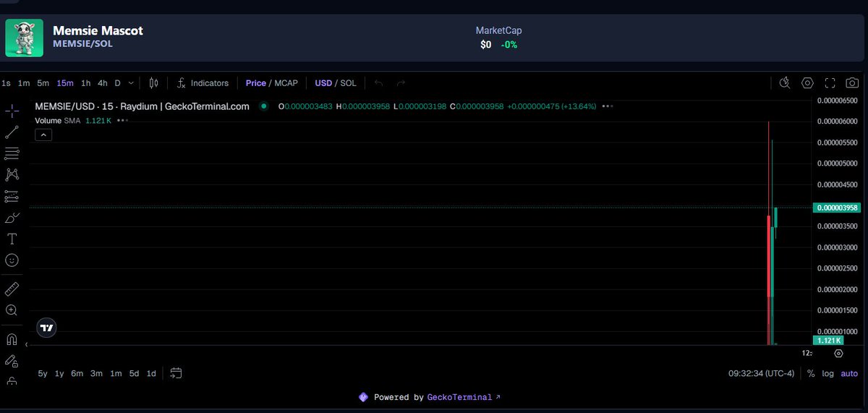Select the trend line drawing tool
This screenshot has width=868, height=413.
[x=12, y=132]
